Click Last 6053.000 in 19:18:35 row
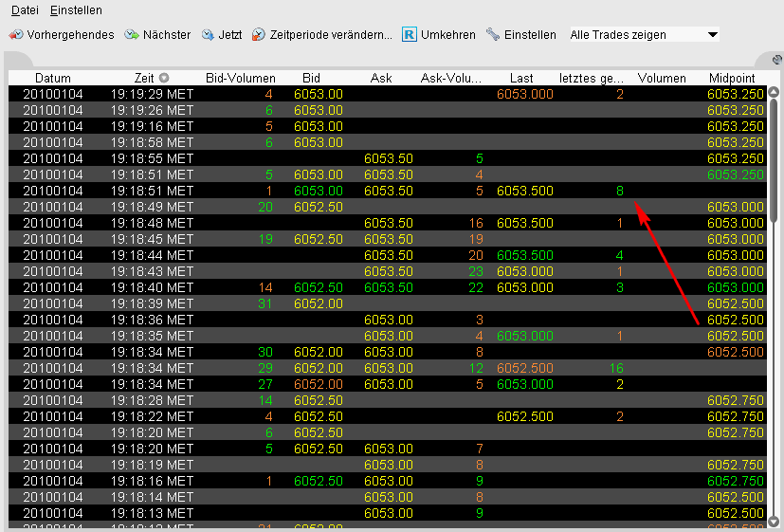 tap(525, 336)
